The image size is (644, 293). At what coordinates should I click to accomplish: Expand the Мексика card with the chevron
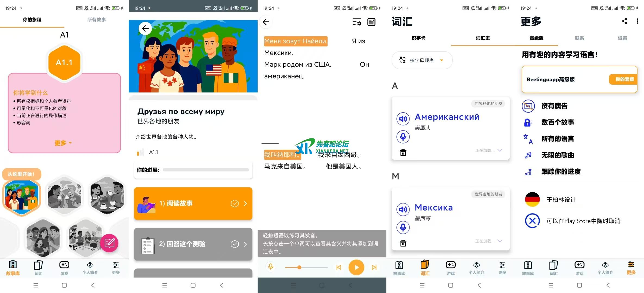point(499,241)
